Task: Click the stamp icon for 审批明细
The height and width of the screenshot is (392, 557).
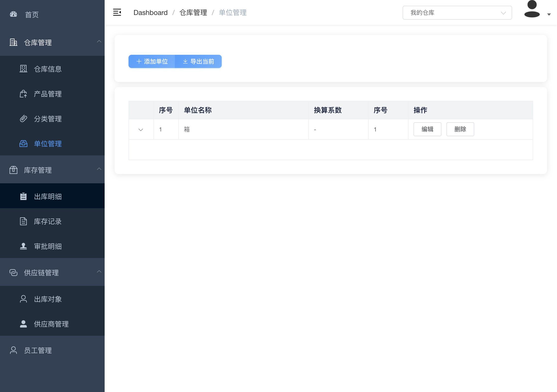Action: coord(23,246)
